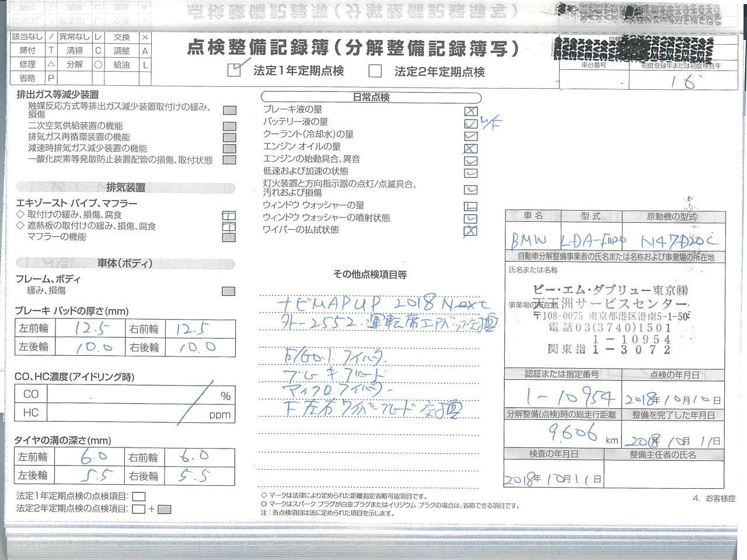Mark the 二次空気供給装置の機能 gray box

[x=229, y=126]
